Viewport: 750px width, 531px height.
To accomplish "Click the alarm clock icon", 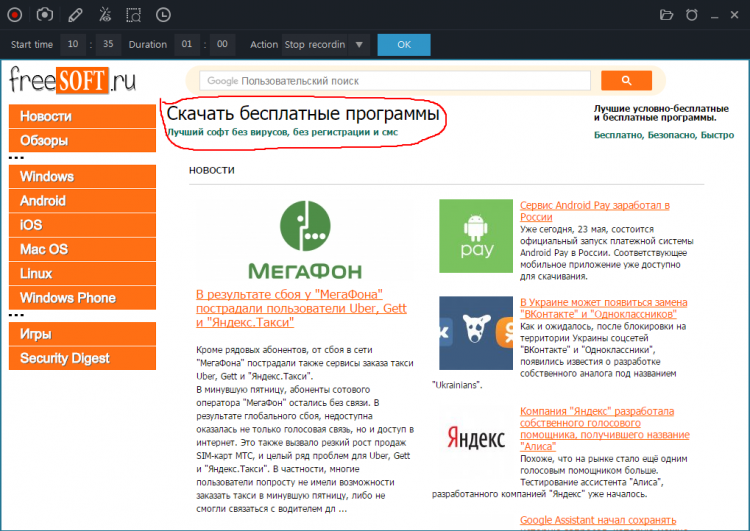I will [x=692, y=15].
